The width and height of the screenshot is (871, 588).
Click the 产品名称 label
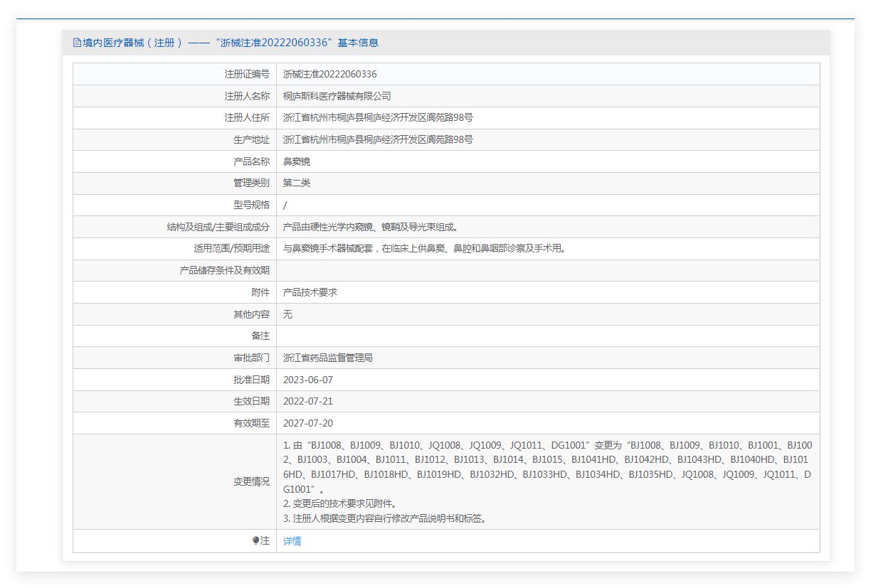(x=252, y=161)
